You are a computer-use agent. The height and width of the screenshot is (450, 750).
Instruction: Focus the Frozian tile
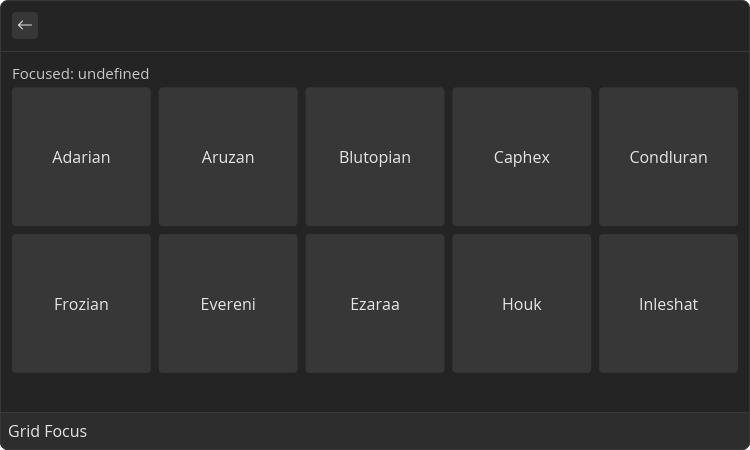point(81,303)
